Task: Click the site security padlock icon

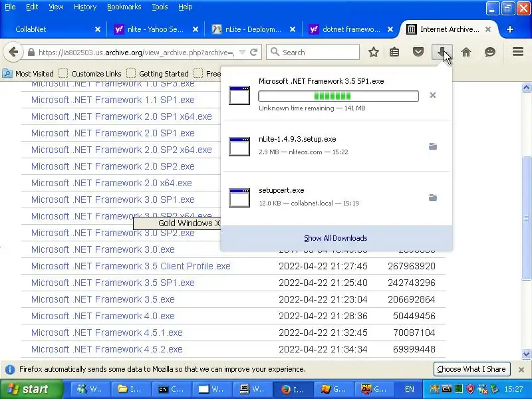Action: coord(31,53)
